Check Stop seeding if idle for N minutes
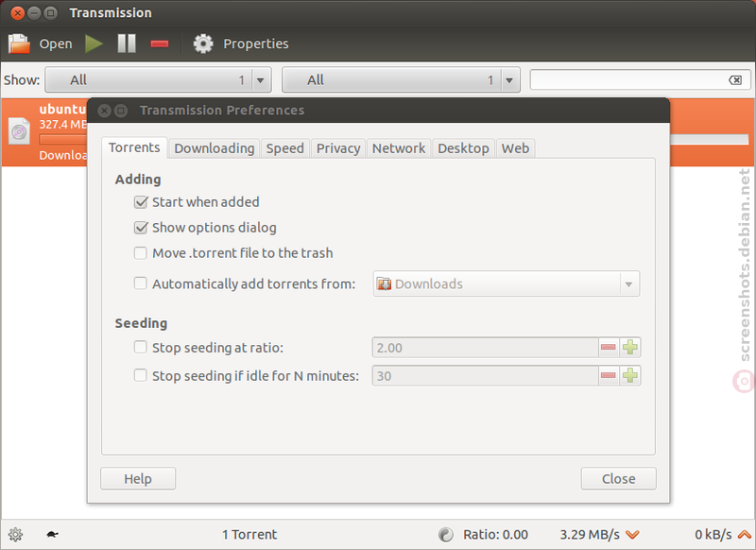Image resolution: width=756 pixels, height=550 pixels. click(140, 375)
